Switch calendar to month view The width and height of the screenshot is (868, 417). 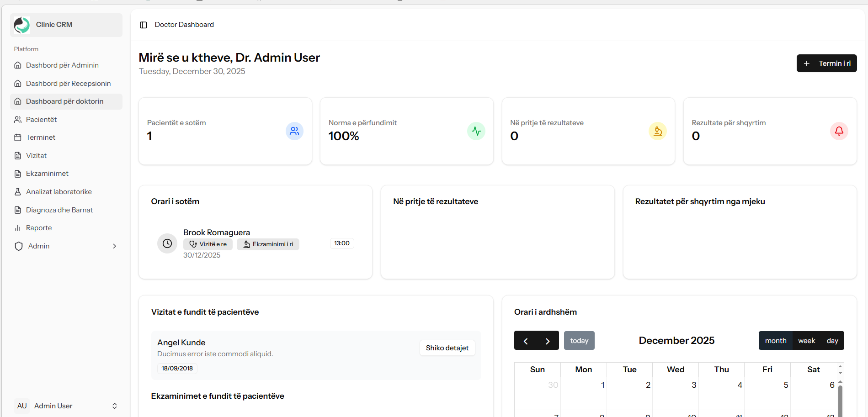click(x=775, y=341)
